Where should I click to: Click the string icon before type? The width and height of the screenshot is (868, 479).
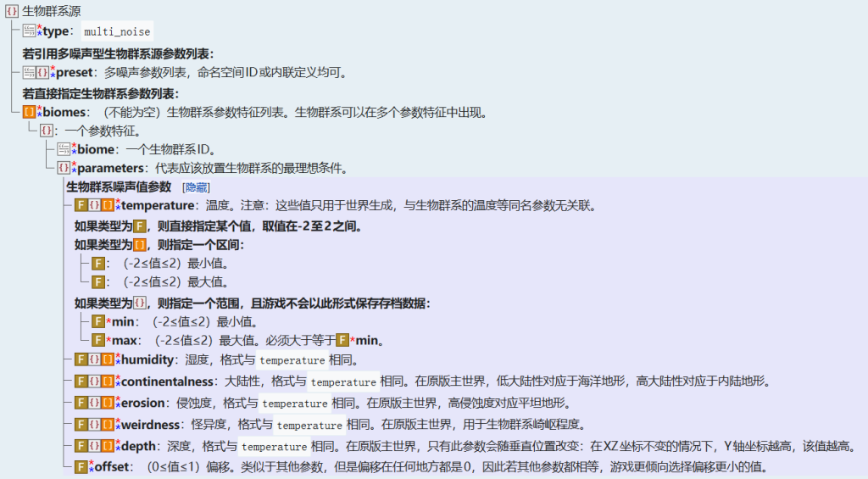[x=29, y=31]
